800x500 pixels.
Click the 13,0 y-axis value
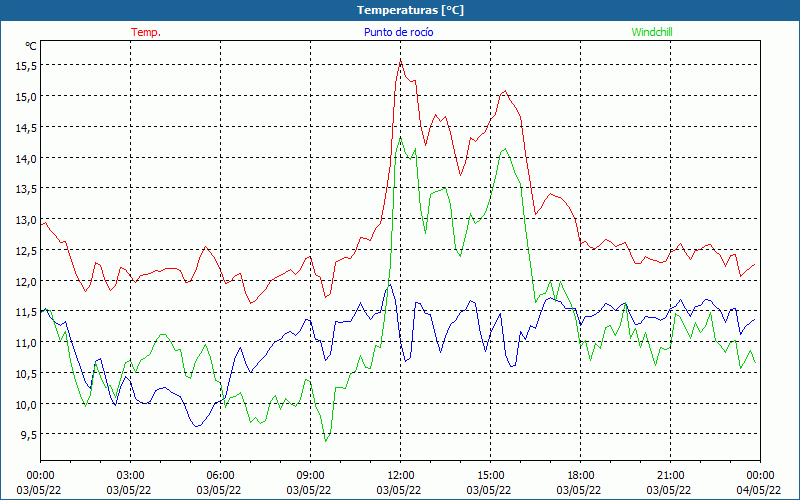point(26,220)
